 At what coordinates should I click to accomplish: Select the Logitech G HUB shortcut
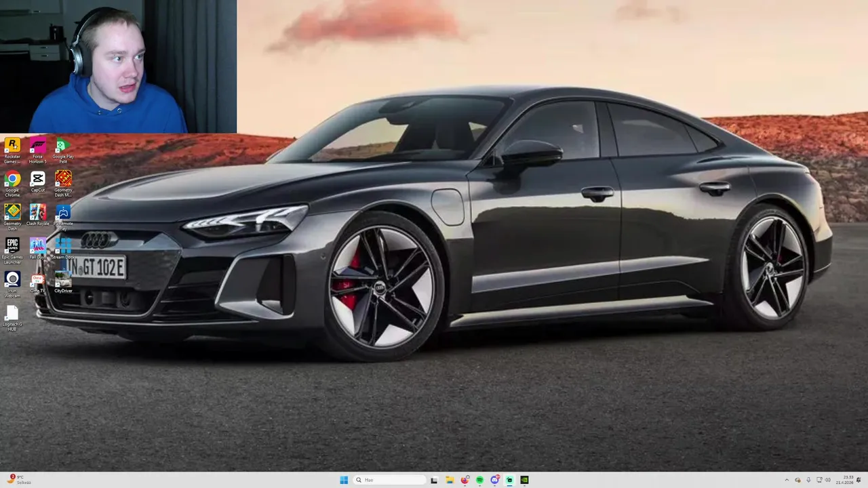[12, 318]
